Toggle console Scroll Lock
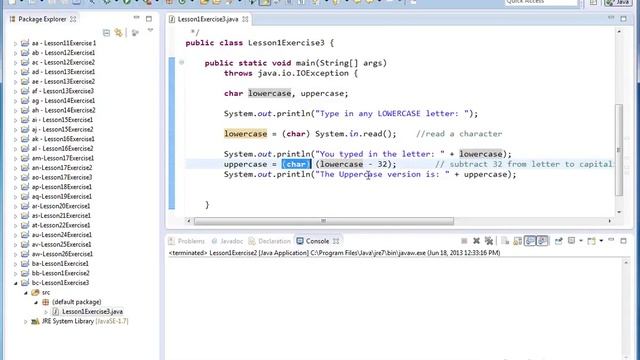 click(518, 241)
